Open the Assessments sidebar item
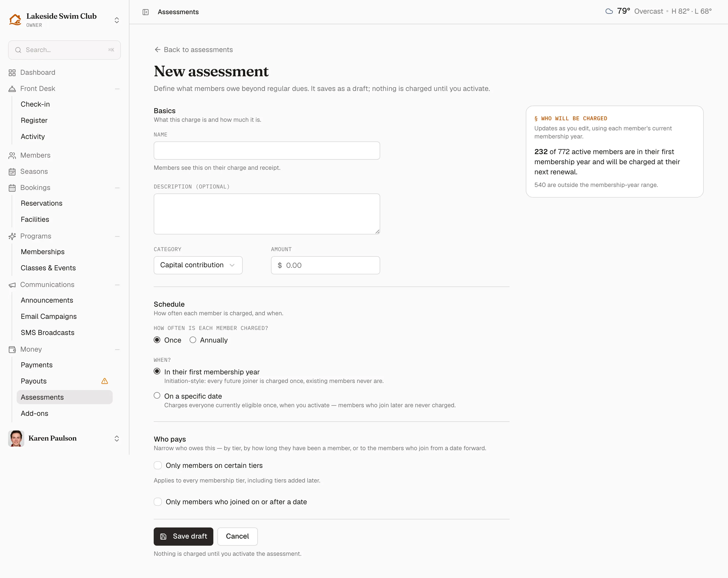 coord(64,397)
